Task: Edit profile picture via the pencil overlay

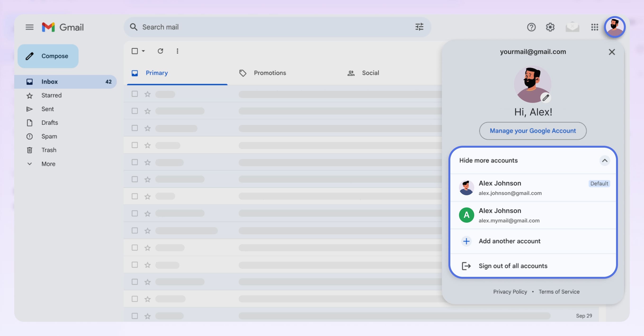Action: [x=546, y=98]
